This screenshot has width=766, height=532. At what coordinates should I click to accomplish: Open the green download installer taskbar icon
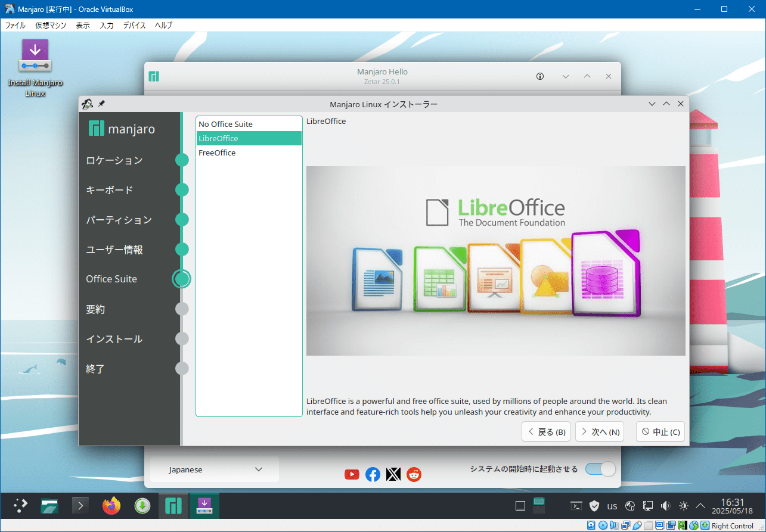(142, 506)
